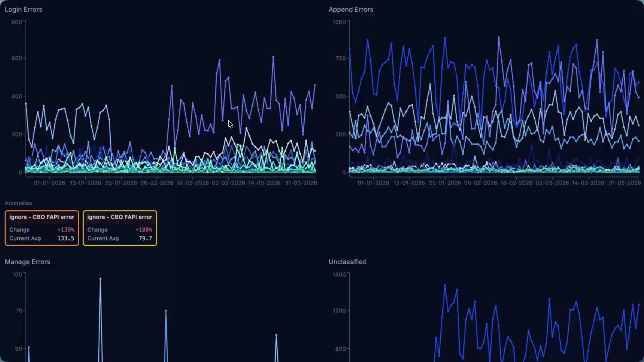Click the 18-02-2026 label on Append Errors axis
This screenshot has width=644, height=362.
(x=516, y=183)
